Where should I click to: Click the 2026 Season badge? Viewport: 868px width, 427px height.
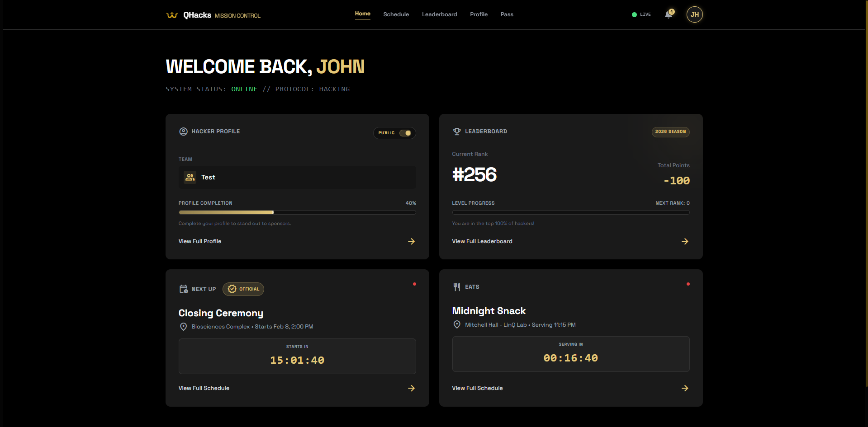(670, 131)
